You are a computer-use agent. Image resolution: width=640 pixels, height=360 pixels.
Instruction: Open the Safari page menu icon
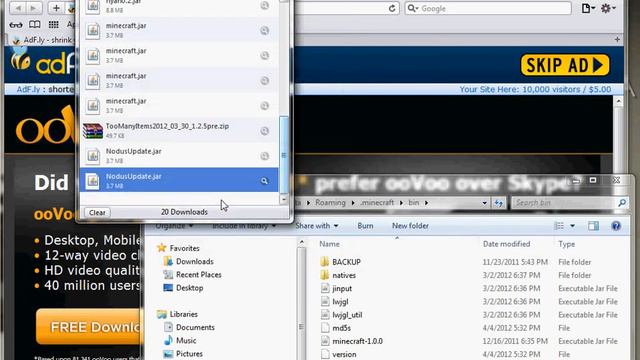point(588,8)
